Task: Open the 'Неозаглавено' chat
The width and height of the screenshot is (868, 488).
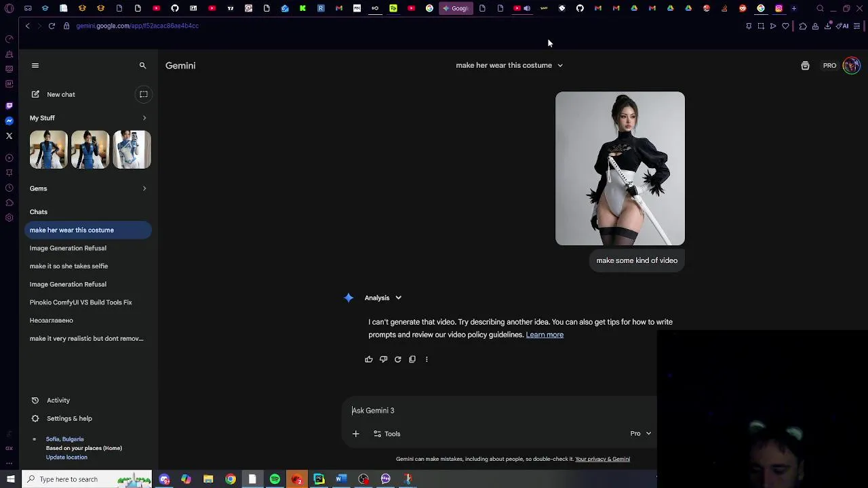Action: [88, 321]
